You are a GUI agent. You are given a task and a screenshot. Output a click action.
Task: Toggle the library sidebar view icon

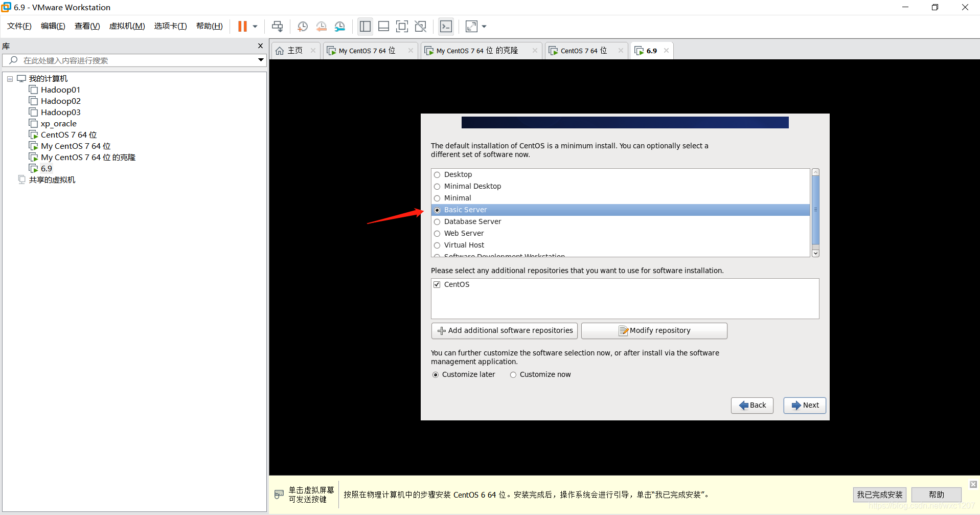[x=365, y=27]
